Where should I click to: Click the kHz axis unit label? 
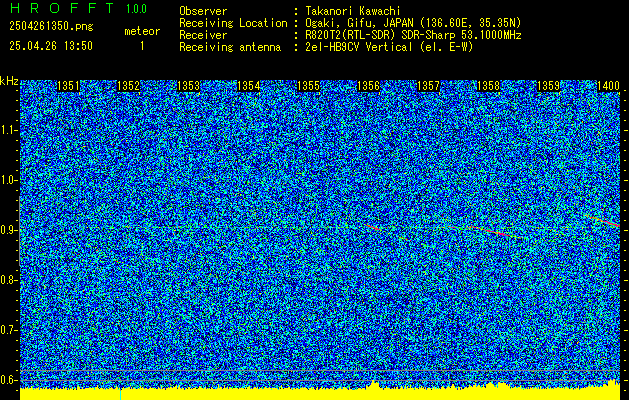(x=9, y=81)
